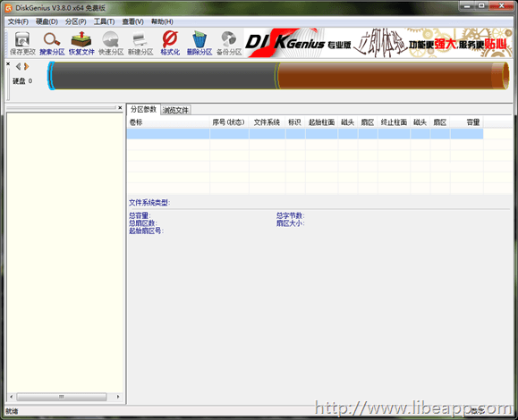The width and height of the screenshot is (518, 420).
Task: Select the brown partition on disk bar
Action: point(392,76)
